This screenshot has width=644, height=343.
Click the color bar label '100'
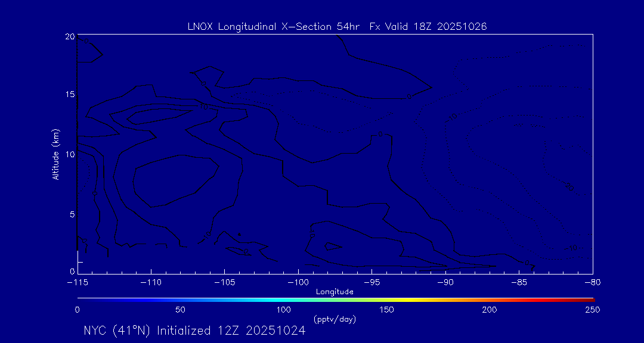(x=284, y=310)
